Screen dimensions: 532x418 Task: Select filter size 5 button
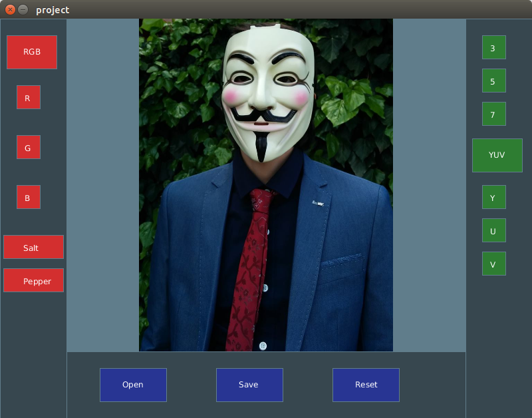[x=494, y=81]
